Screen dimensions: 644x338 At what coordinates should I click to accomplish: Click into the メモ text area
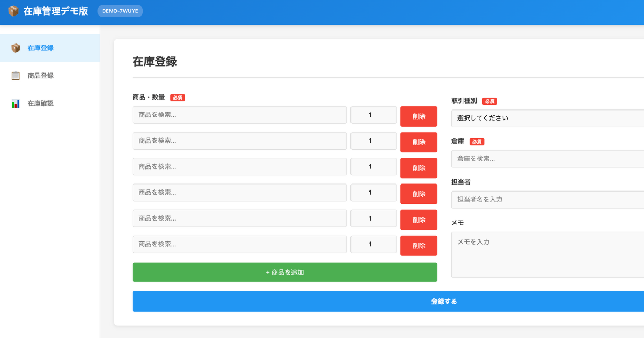pyautogui.click(x=547, y=255)
